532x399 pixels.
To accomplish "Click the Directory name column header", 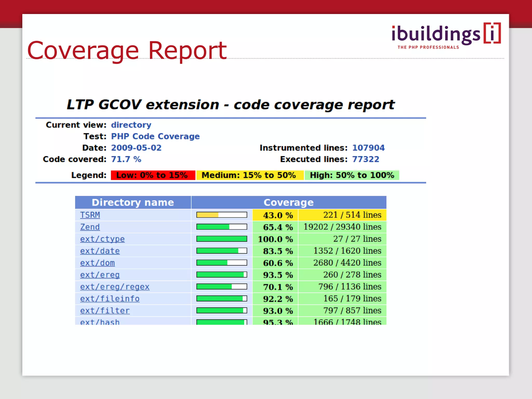I will (133, 202).
